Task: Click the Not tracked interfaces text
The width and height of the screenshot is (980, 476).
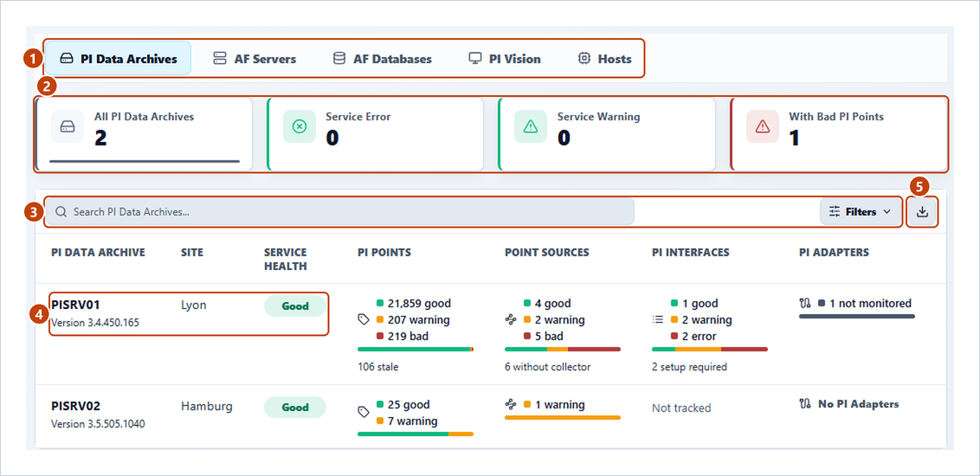Action: [681, 408]
